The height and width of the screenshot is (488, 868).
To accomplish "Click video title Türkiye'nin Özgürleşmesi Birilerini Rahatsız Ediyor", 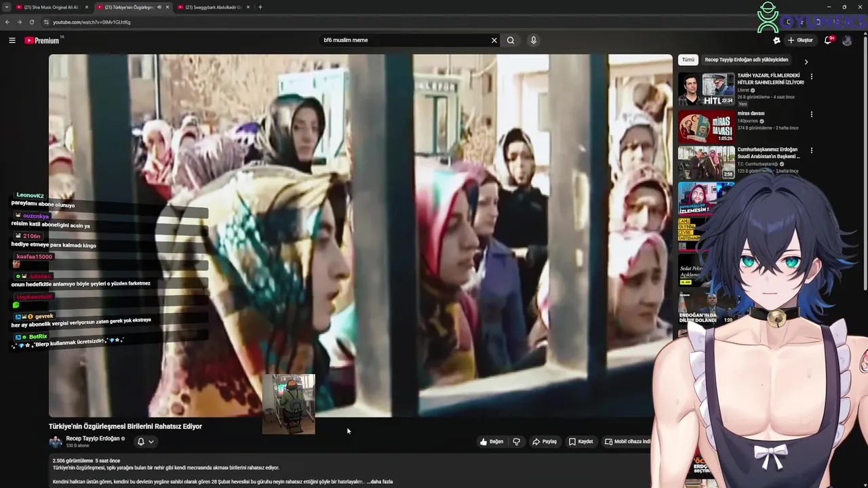I will 125,426.
